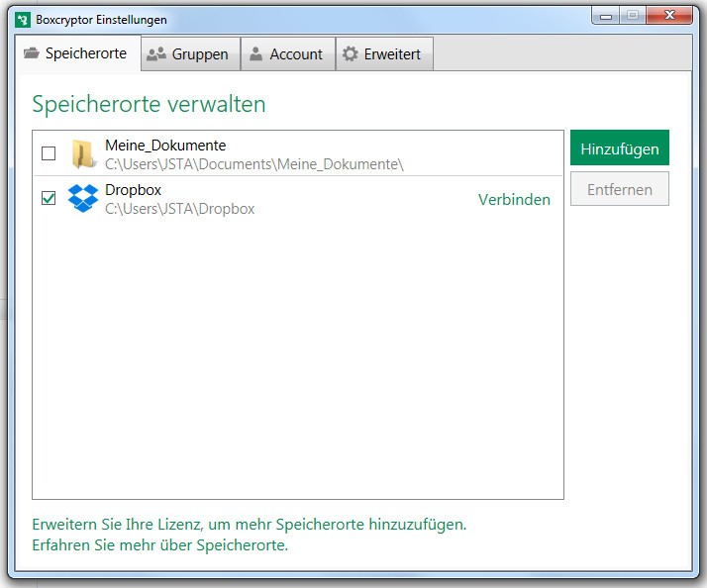Click the Gruppen tab's people icon
The image size is (707, 588).
coord(156,54)
